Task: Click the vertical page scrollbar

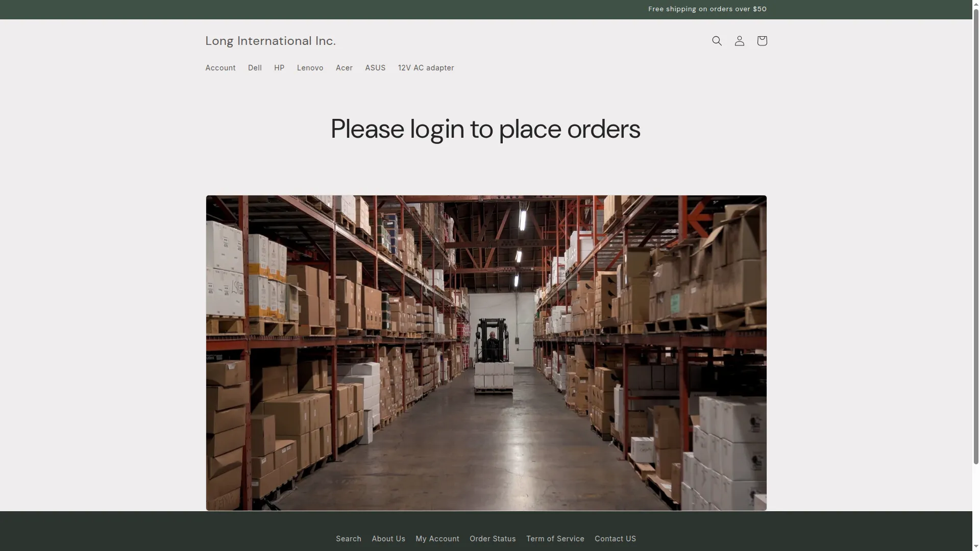Action: (x=976, y=235)
